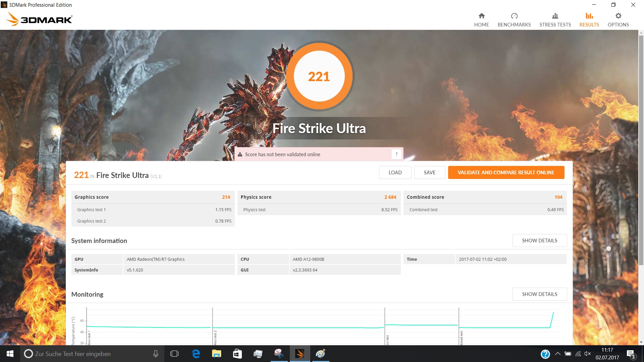Viewport: 644px width, 362px height.
Task: Click the vertical scrollbar thumb
Action: click(641, 147)
